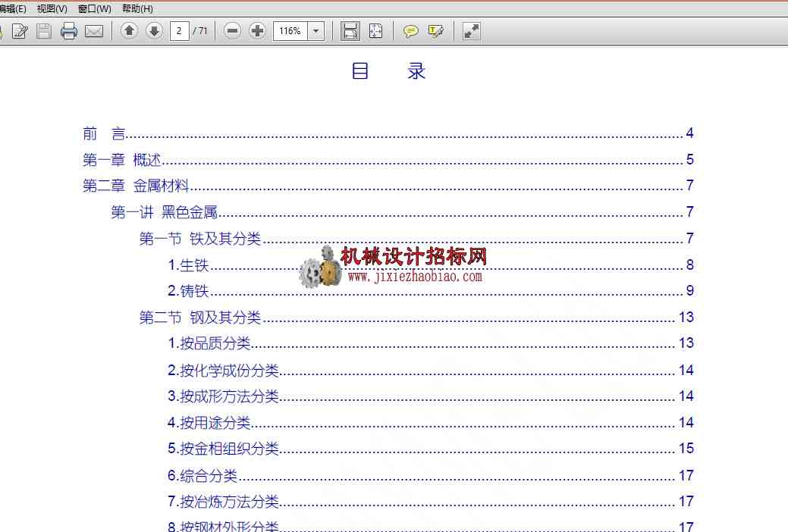Go to previous page with up arrow
788x532 pixels.
pyautogui.click(x=129, y=31)
